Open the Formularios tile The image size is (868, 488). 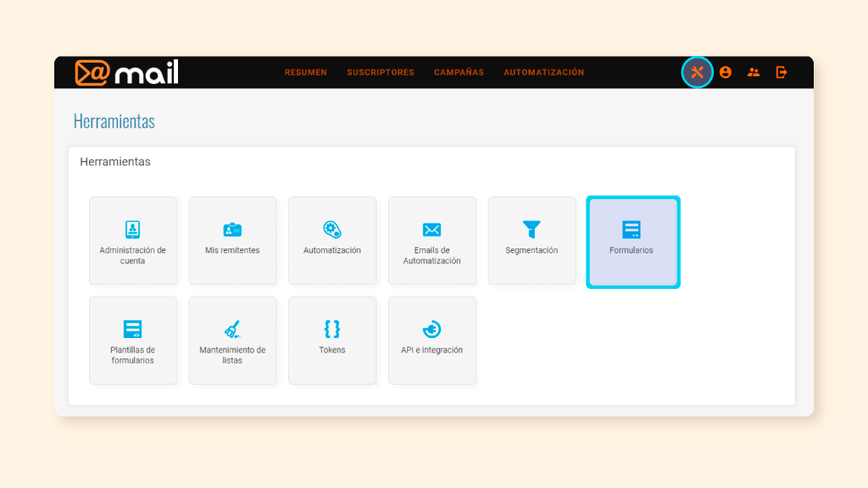click(632, 241)
